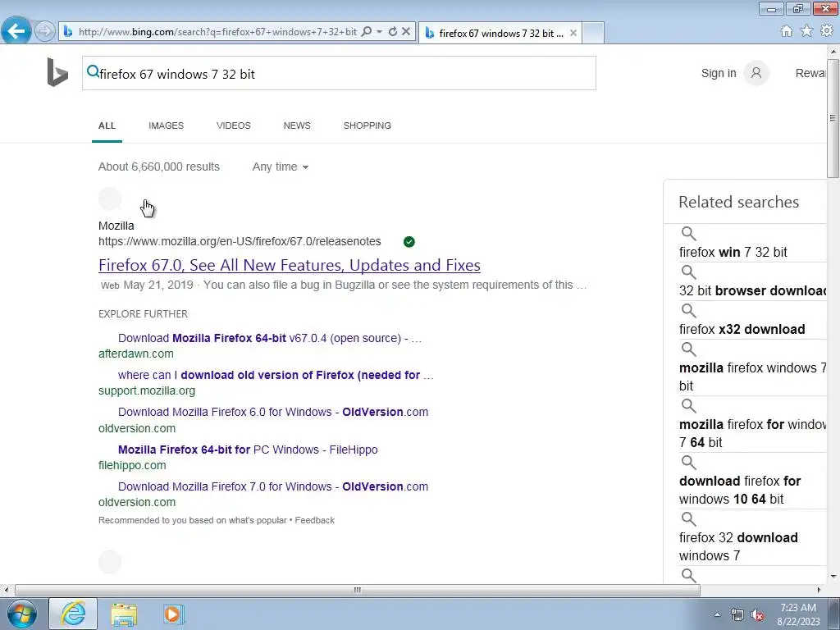Open 'Download Mozilla Firefox 7.0 for Windows' link
840x630 pixels.
tap(273, 486)
